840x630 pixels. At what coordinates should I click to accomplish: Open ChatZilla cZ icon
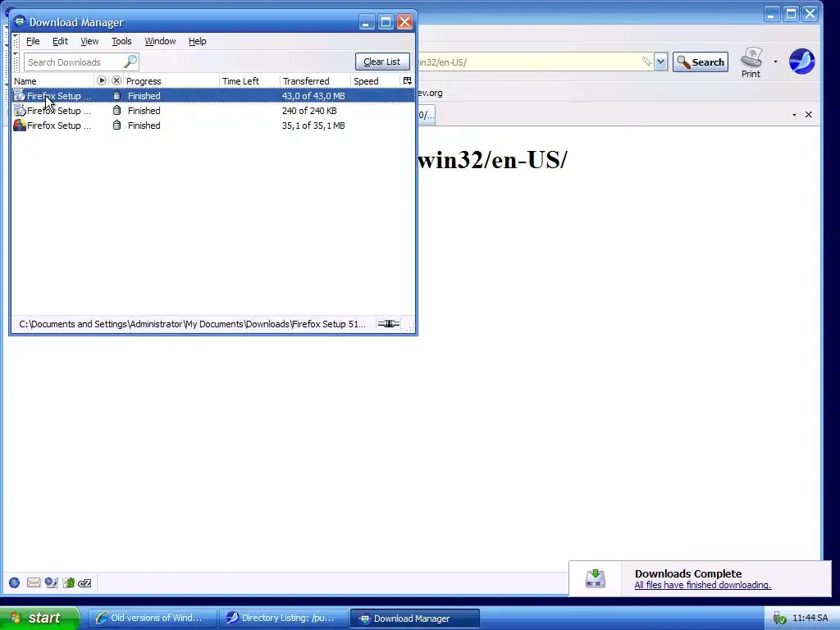(x=84, y=583)
